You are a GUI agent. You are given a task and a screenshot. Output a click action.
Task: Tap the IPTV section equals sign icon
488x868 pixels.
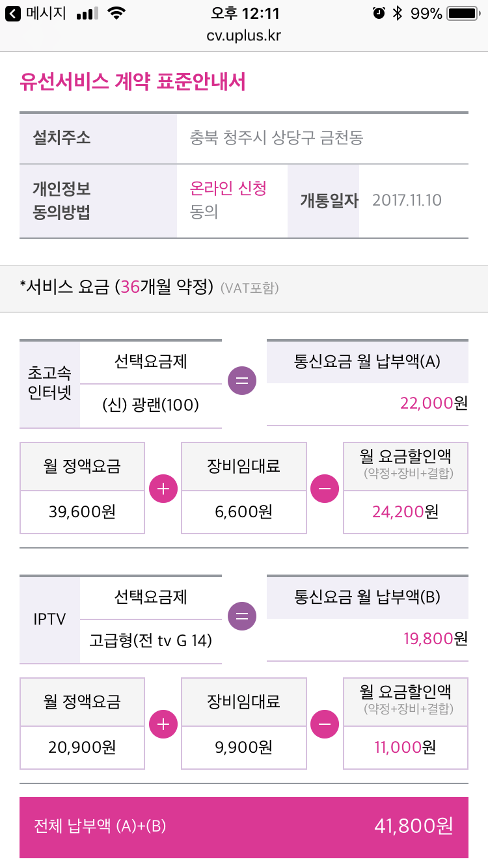pos(242,616)
